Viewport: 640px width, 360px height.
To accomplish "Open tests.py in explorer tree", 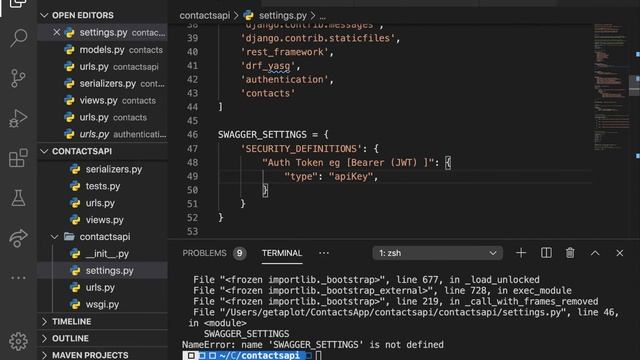I will click(102, 186).
